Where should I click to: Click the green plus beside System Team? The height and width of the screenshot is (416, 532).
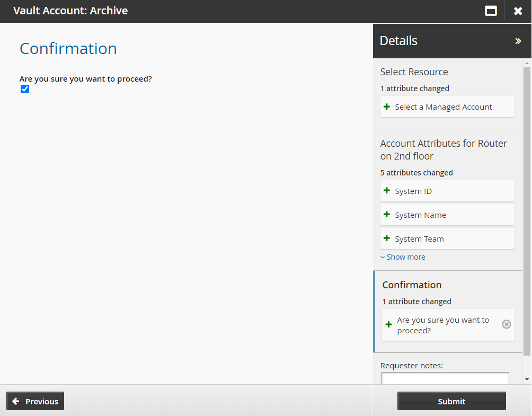[387, 238]
